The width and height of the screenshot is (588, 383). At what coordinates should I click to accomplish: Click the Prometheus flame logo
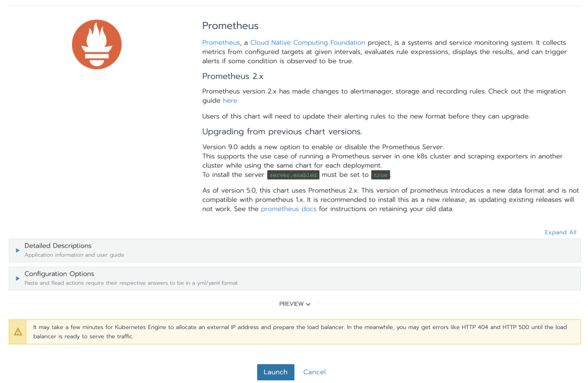click(97, 44)
